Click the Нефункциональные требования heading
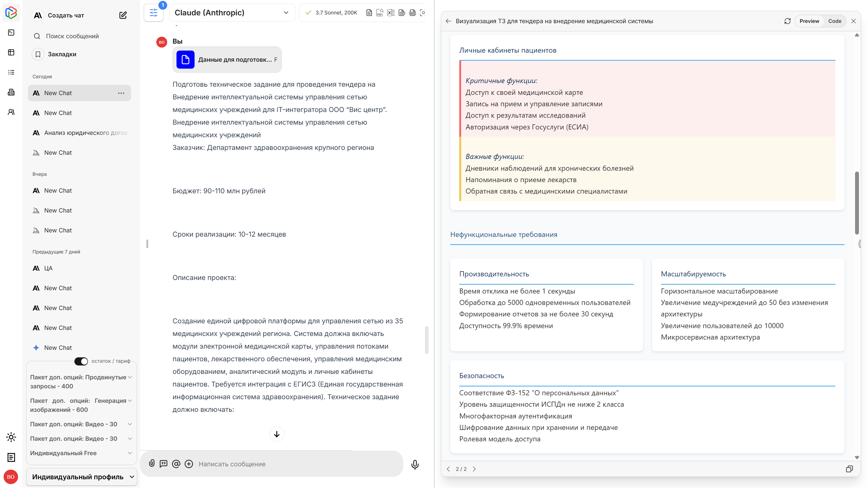This screenshot has width=868, height=488. pyautogui.click(x=503, y=235)
